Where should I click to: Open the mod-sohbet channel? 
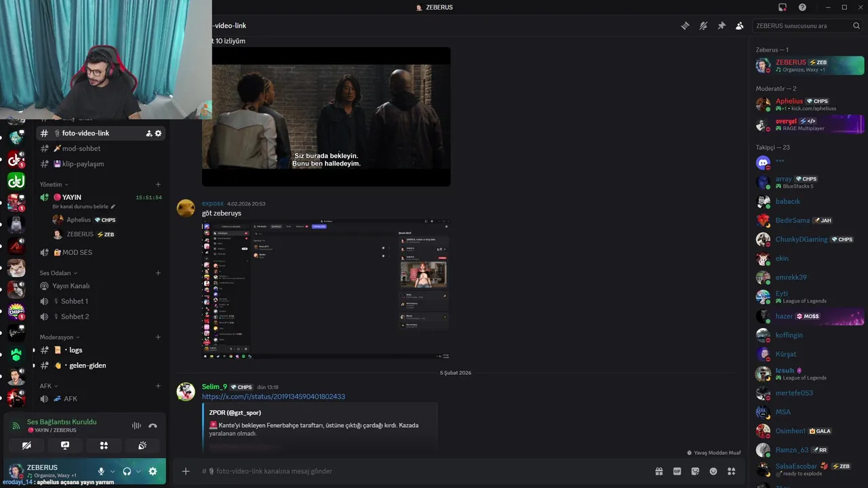[x=100, y=148]
